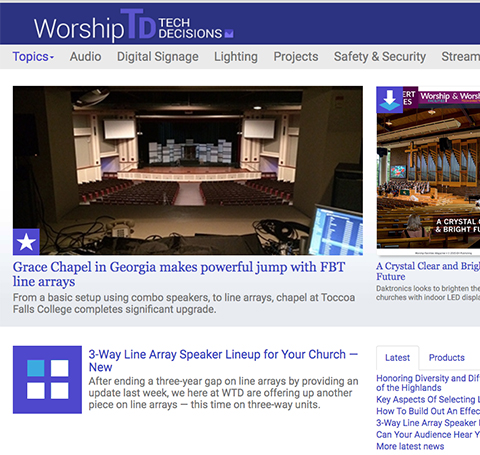Open the Audio nav section

85,57
